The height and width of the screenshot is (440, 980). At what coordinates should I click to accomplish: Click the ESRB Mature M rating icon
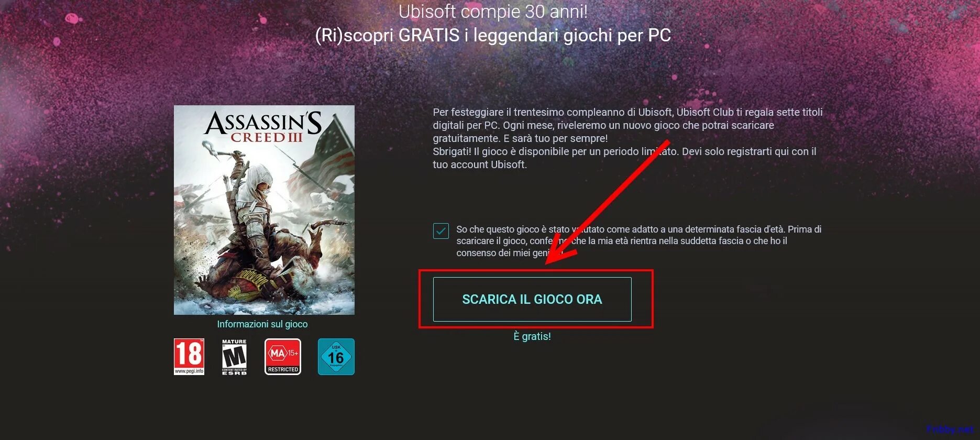click(234, 357)
